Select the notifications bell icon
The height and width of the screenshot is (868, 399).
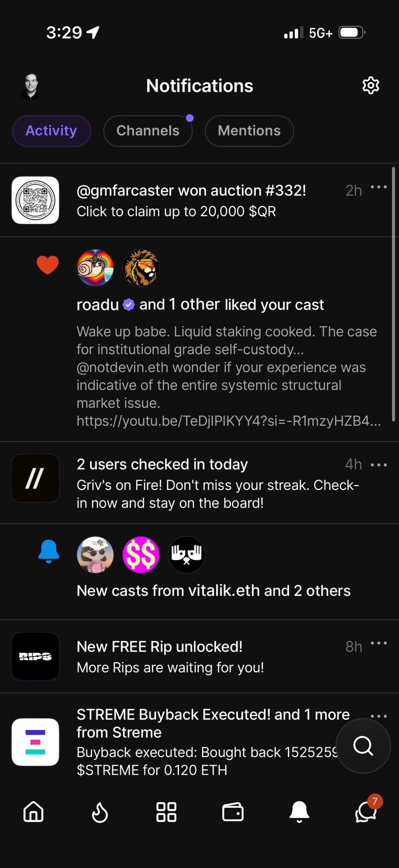(x=299, y=813)
